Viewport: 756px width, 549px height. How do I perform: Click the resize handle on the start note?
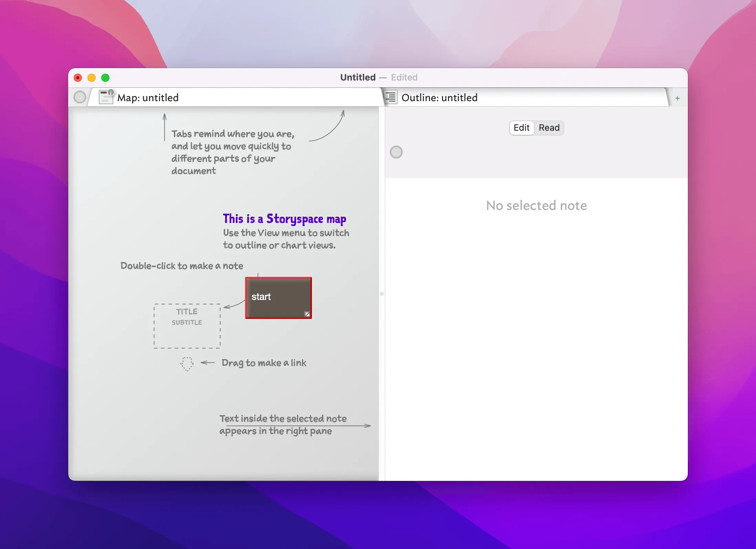coord(307,314)
